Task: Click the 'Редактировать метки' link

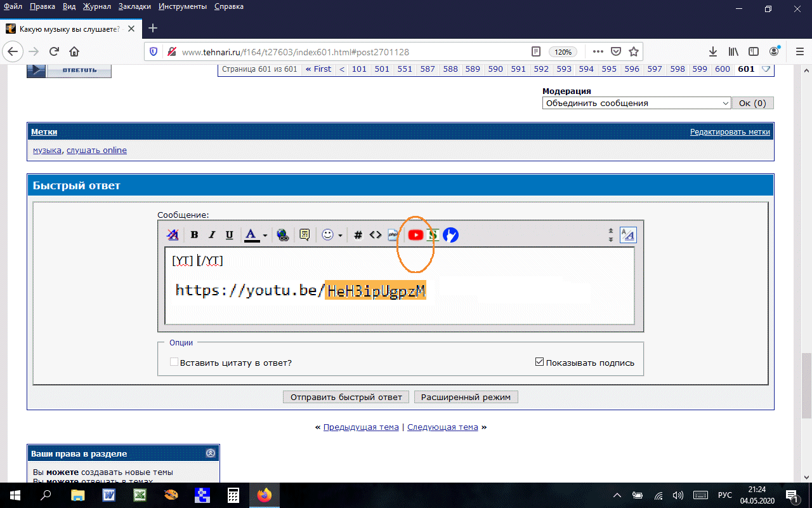Action: pyautogui.click(x=730, y=132)
